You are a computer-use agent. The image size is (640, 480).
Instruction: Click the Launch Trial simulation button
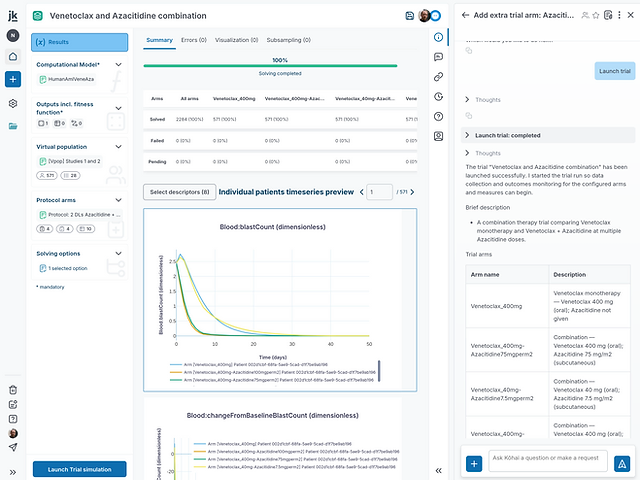point(80,469)
